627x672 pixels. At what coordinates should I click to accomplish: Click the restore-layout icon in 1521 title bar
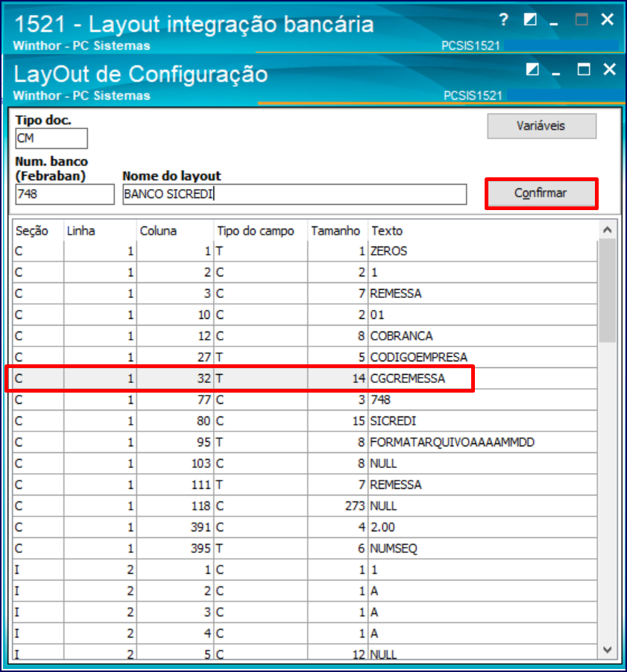[530, 19]
